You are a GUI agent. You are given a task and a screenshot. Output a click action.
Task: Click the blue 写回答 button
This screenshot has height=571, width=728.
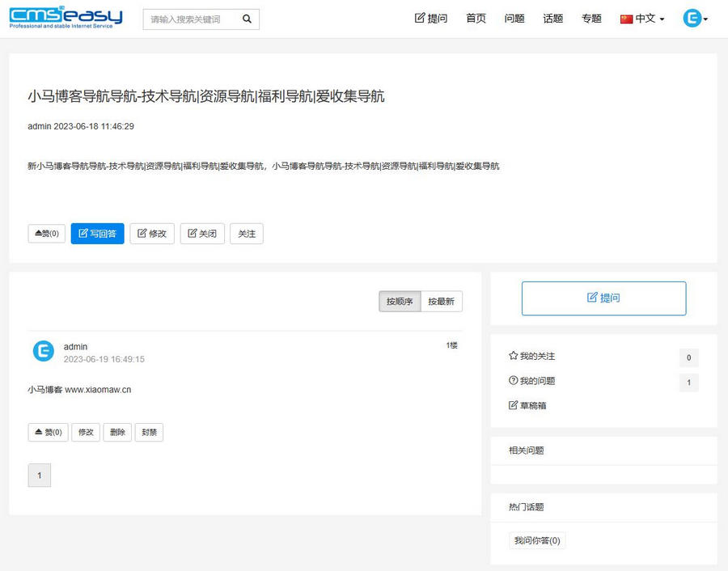pos(97,234)
